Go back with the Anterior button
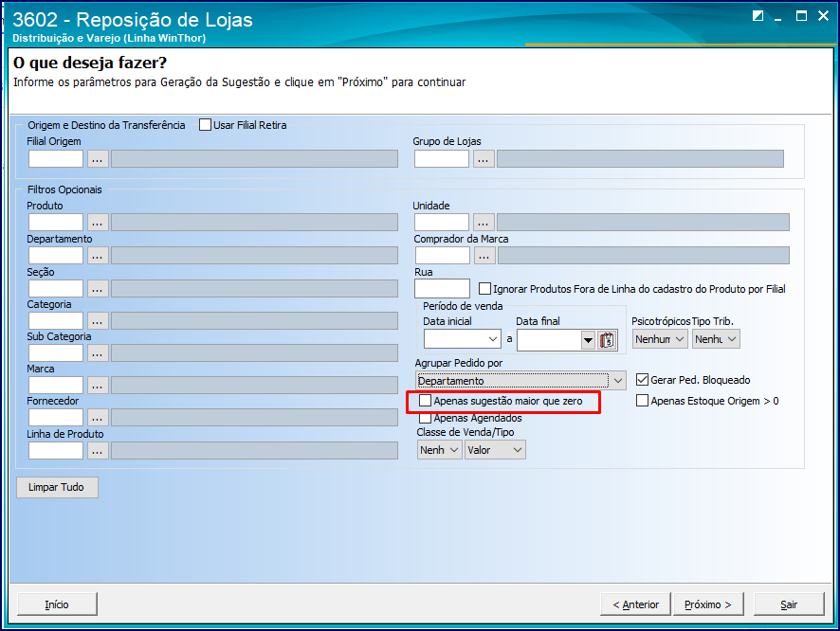Image resolution: width=840 pixels, height=631 pixels. 636,604
